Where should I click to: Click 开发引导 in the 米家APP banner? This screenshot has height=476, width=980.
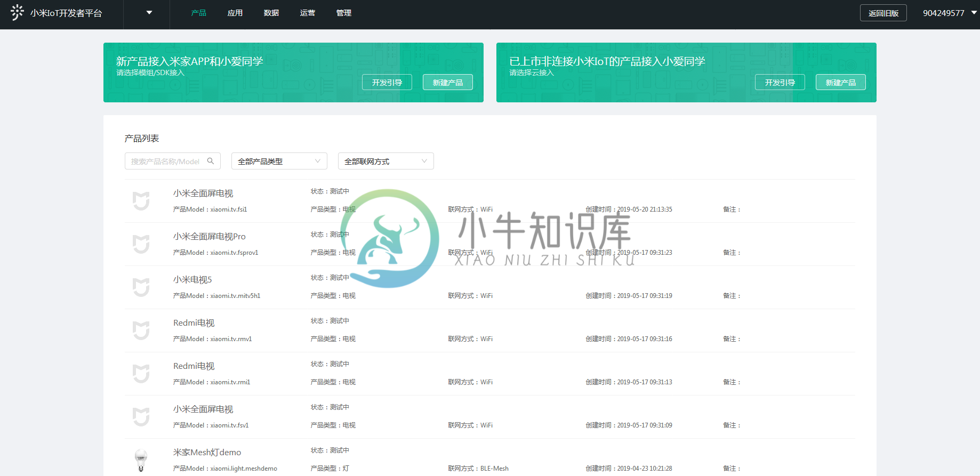click(387, 82)
